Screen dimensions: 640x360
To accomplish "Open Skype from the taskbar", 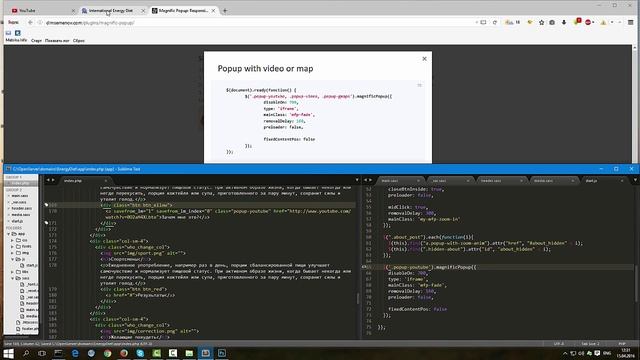I will 140,353.
